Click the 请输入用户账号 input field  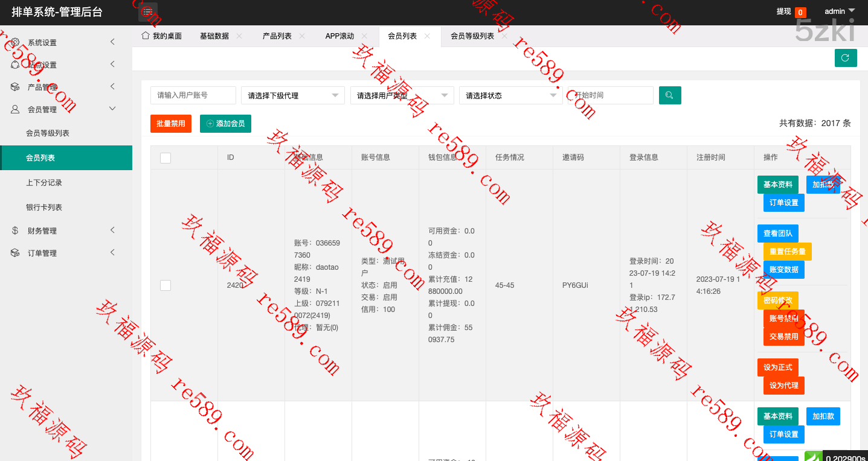[193, 95]
